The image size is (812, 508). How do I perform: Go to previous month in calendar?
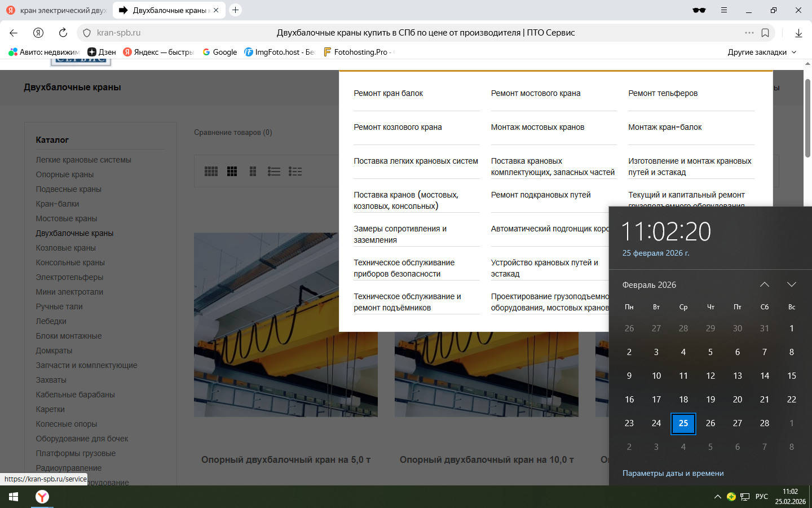click(x=765, y=284)
